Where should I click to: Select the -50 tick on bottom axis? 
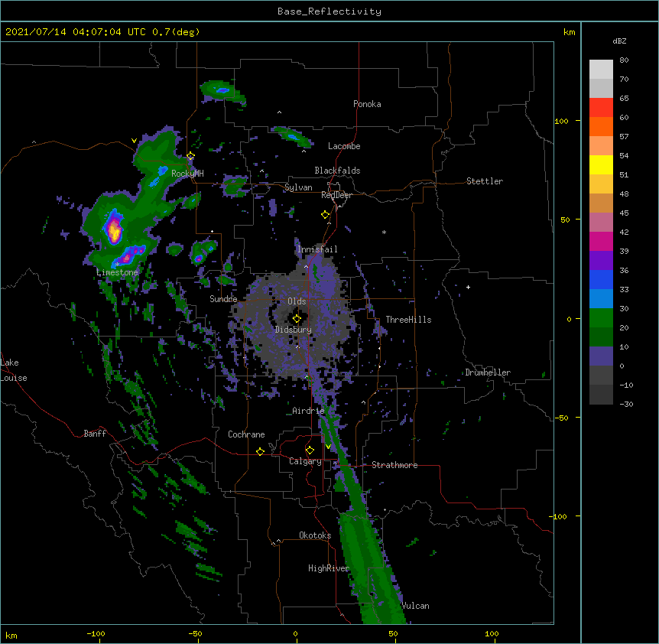(195, 633)
